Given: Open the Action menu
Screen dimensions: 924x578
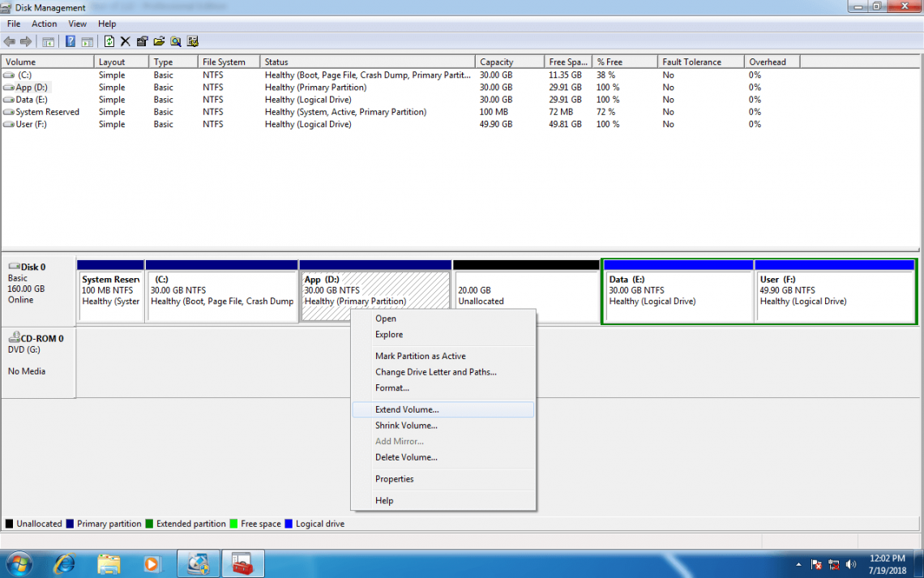Looking at the screenshot, I should pos(45,24).
